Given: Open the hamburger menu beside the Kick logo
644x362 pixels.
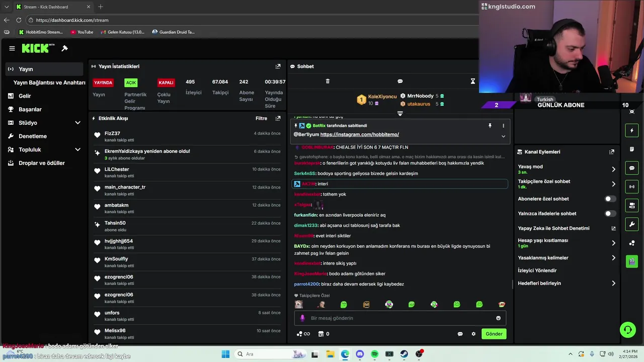Looking at the screenshot, I should click(12, 48).
